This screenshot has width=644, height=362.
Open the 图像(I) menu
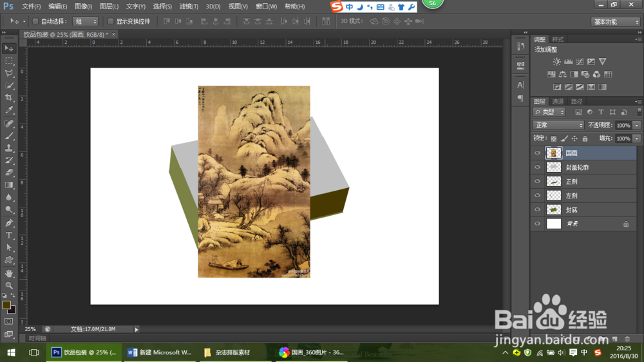pyautogui.click(x=83, y=6)
